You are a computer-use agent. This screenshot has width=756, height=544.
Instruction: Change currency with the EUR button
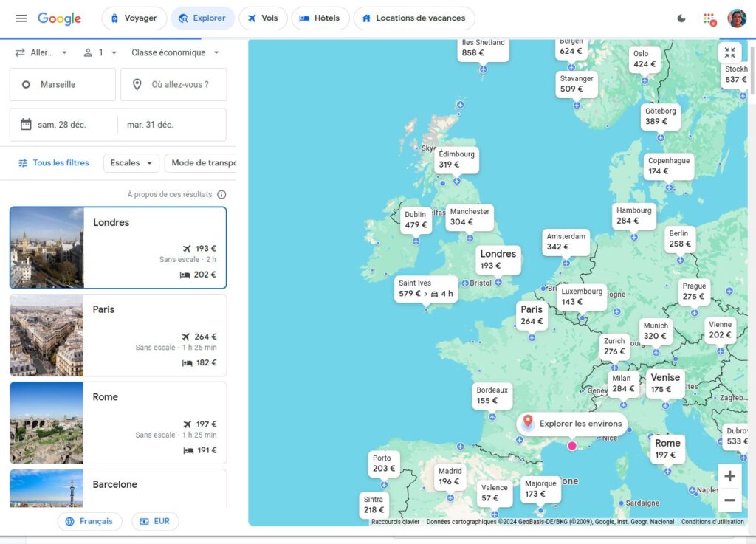point(155,521)
